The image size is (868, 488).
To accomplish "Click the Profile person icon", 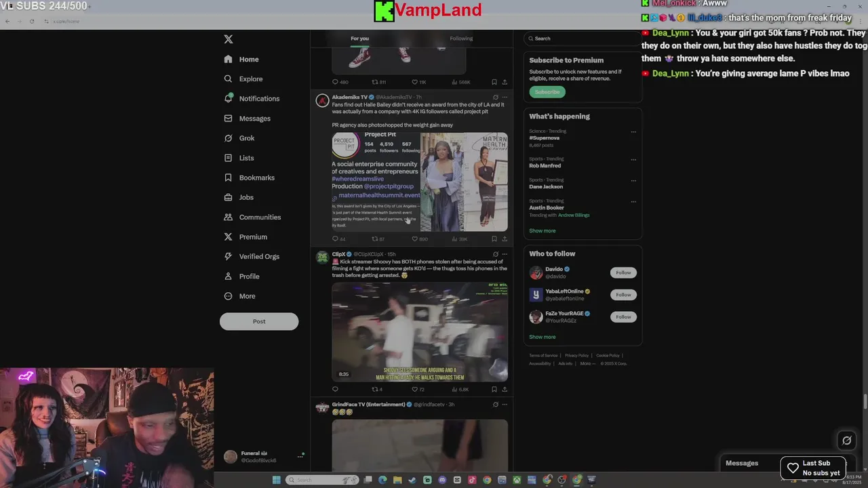I will click(x=228, y=276).
